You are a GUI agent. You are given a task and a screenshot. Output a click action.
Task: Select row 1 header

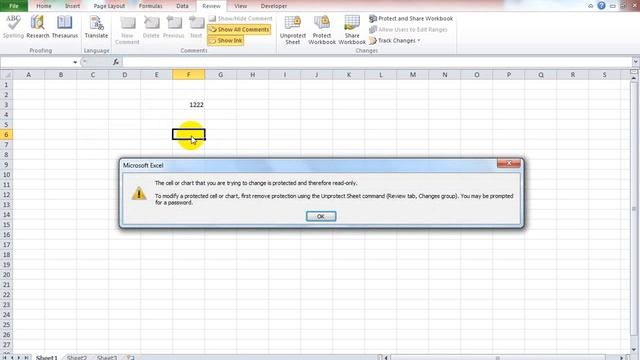pos(6,85)
